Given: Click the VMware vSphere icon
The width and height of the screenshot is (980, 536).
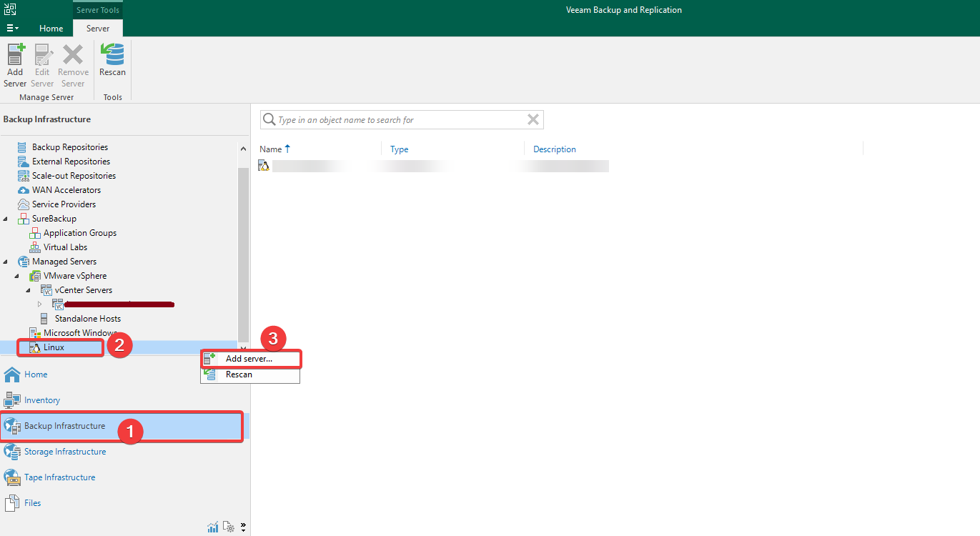Looking at the screenshot, I should 34,276.
